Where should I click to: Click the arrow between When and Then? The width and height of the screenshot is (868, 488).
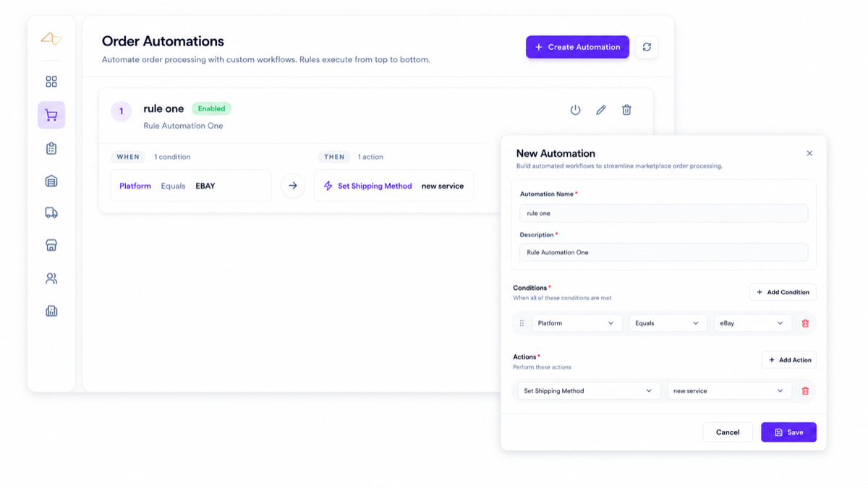pyautogui.click(x=293, y=186)
